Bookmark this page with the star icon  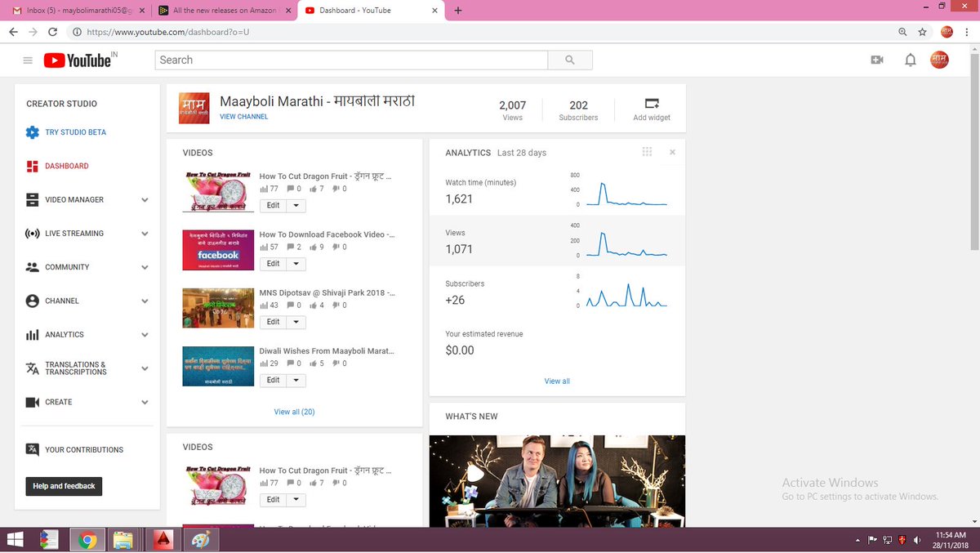pyautogui.click(x=922, y=32)
